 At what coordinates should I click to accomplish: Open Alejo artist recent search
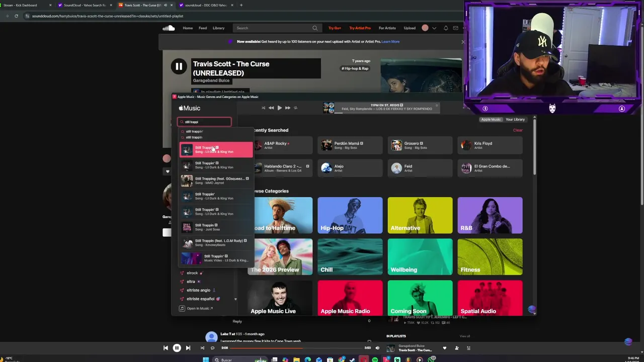(350, 168)
